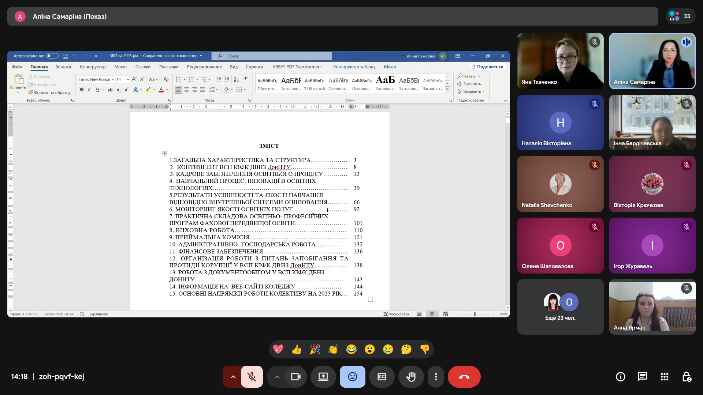Switch to the Вставка ribbon tab
703x395 pixels.
63,67
